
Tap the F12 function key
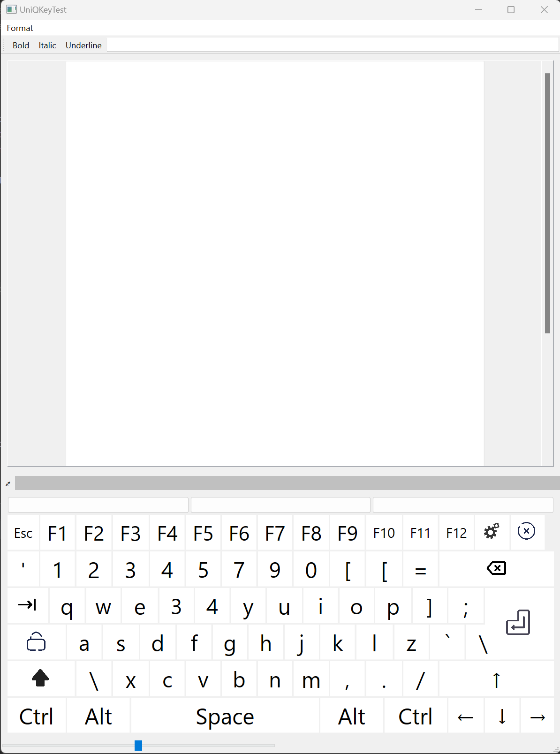(456, 533)
